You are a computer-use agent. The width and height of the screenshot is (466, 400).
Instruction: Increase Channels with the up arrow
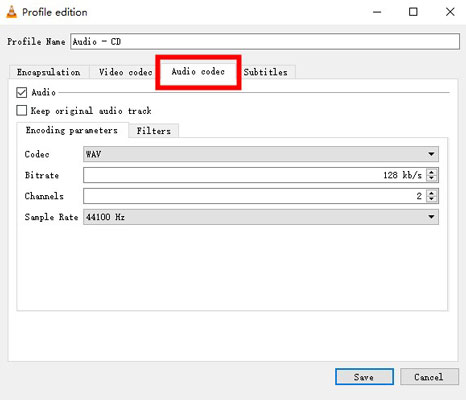[x=432, y=193]
